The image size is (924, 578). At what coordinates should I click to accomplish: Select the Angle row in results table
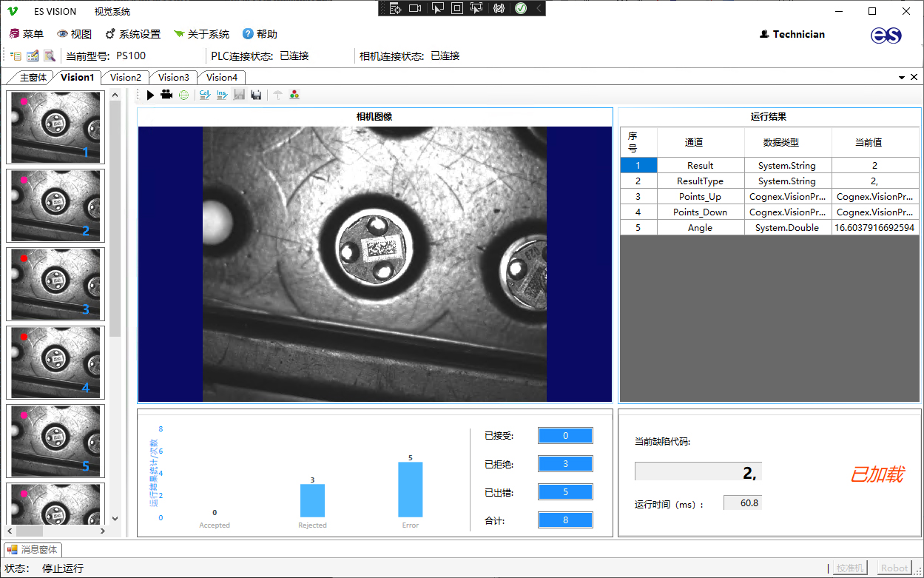point(699,227)
